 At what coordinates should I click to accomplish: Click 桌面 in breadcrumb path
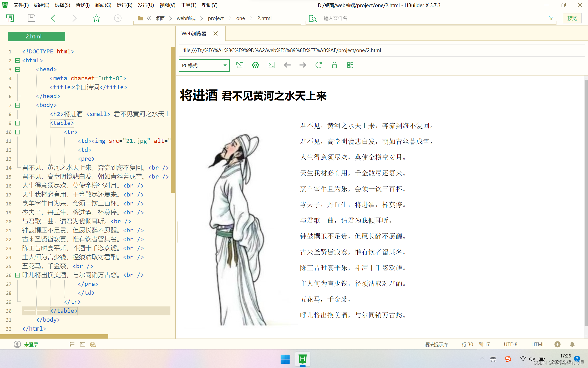pyautogui.click(x=160, y=18)
